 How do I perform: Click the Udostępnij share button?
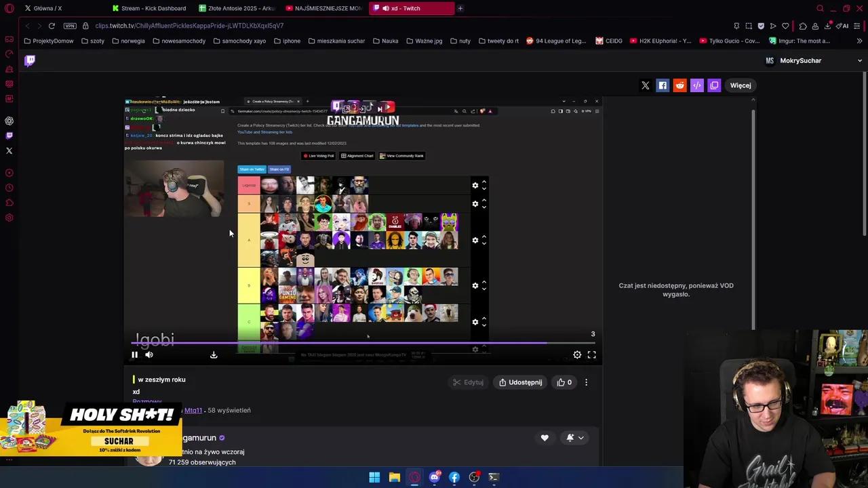coord(521,382)
